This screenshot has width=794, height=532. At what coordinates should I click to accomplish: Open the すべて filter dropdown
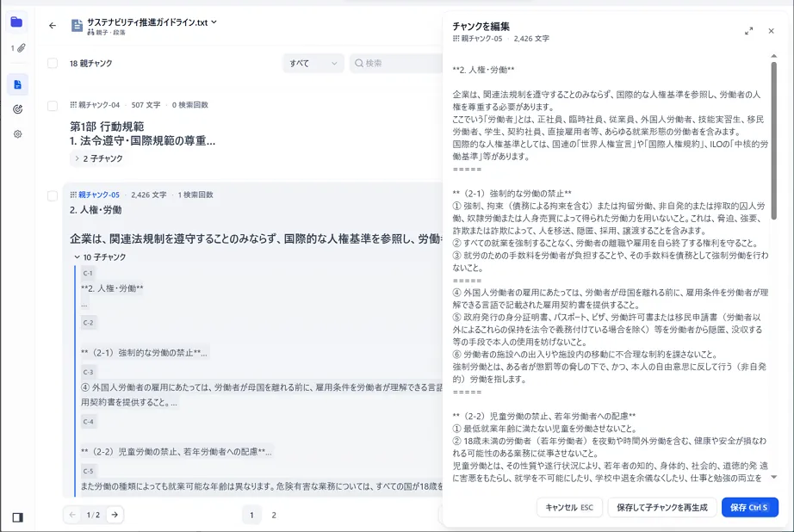point(313,64)
